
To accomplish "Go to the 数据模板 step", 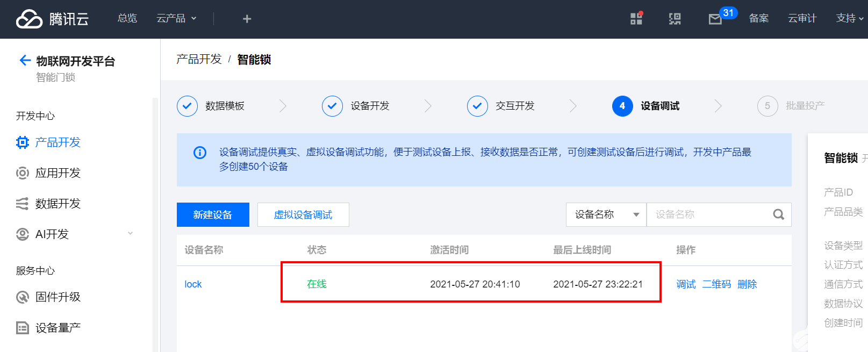I will pos(225,106).
